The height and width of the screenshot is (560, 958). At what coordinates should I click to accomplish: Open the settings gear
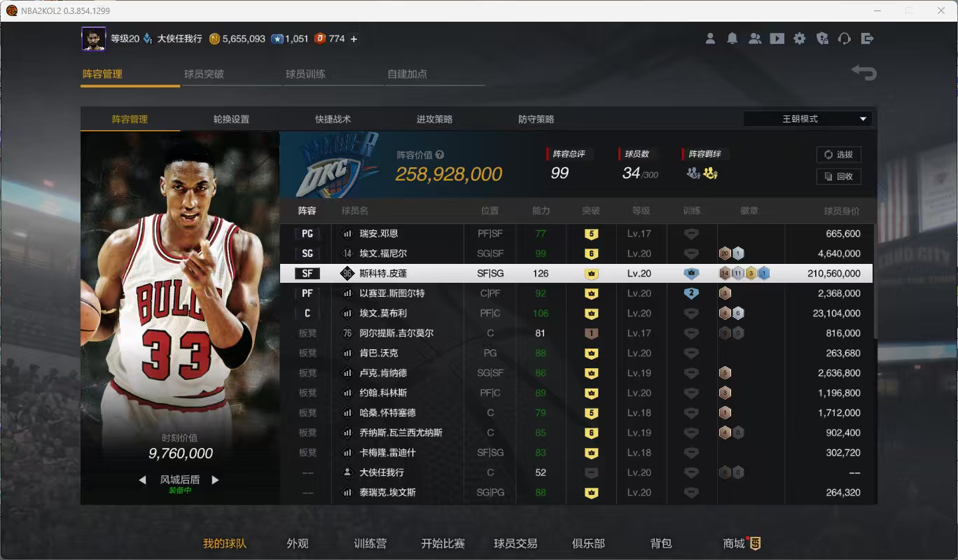[800, 38]
